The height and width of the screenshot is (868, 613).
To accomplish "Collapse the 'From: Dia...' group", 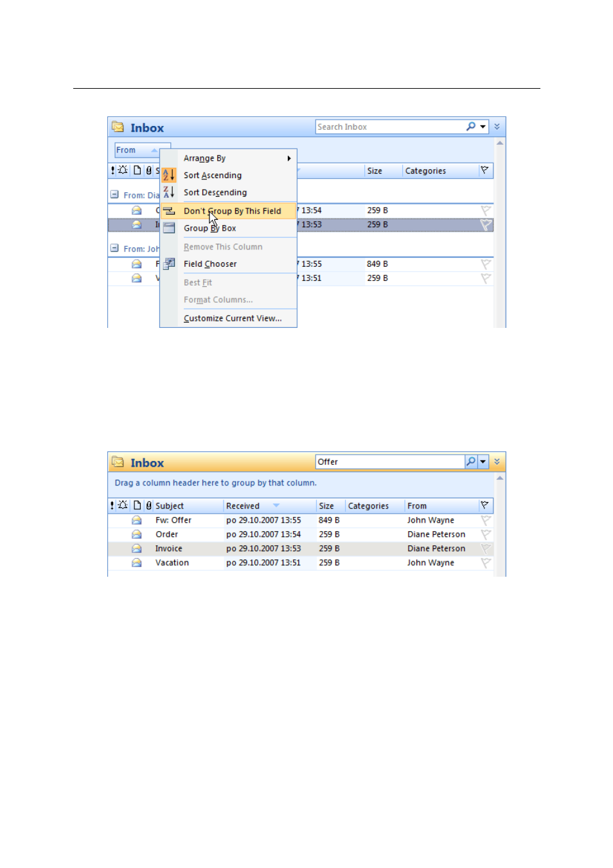I will [114, 194].
